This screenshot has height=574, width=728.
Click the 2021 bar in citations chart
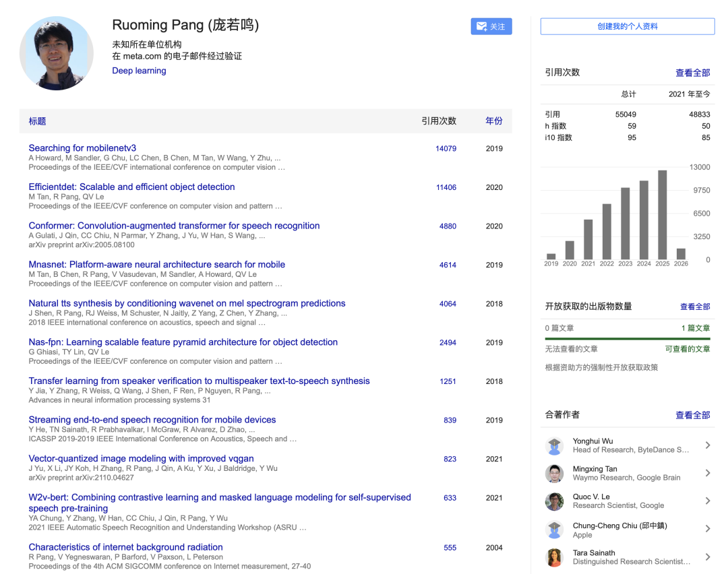(588, 239)
